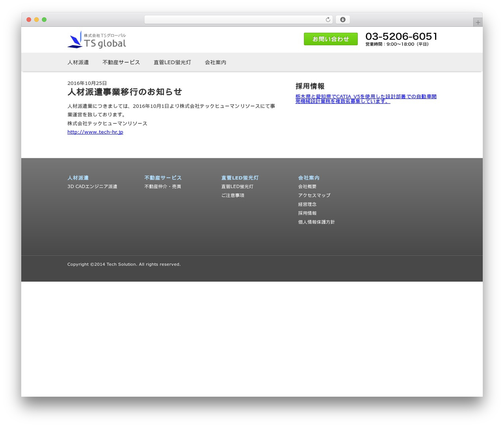The width and height of the screenshot is (504, 427).
Task: Click the footer heading 人材派遣
Action: pos(78,178)
